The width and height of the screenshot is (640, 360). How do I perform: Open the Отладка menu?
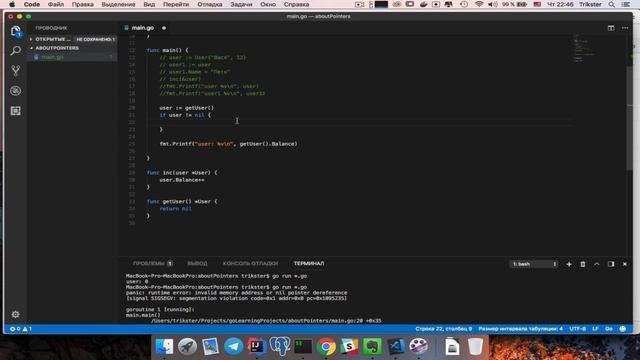click(x=210, y=4)
